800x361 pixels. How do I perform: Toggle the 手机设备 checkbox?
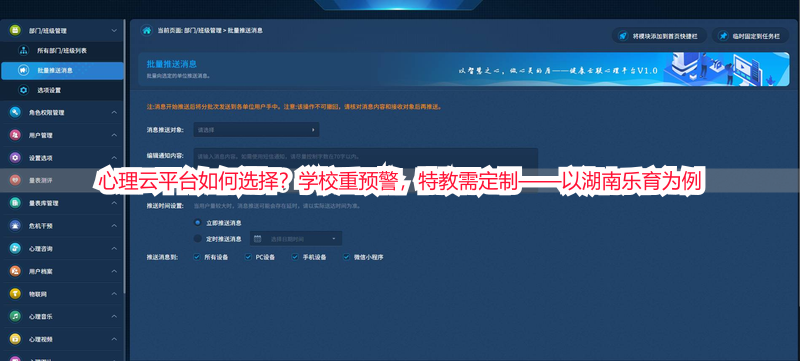pos(294,257)
